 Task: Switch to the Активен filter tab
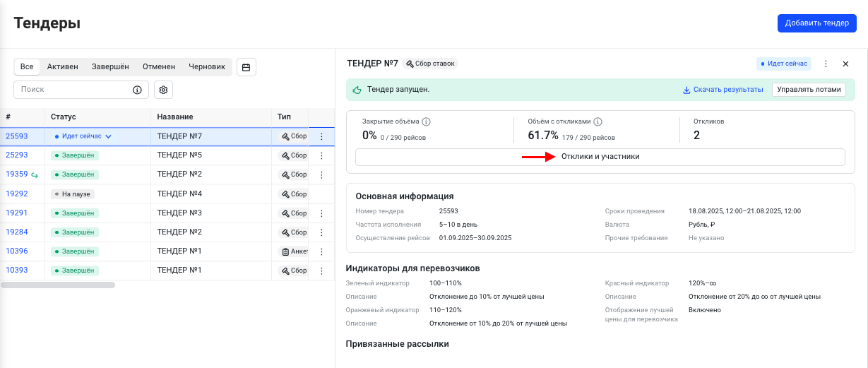63,67
